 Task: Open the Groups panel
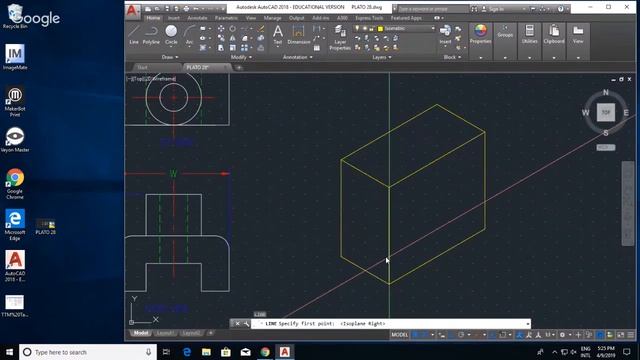coord(505,31)
